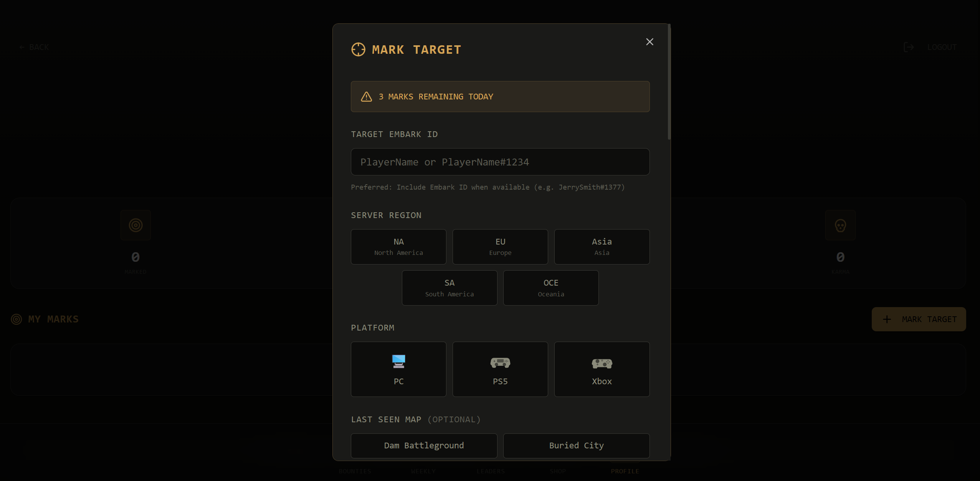Select the PC monitor platform icon
The height and width of the screenshot is (481, 980).
(x=398, y=362)
